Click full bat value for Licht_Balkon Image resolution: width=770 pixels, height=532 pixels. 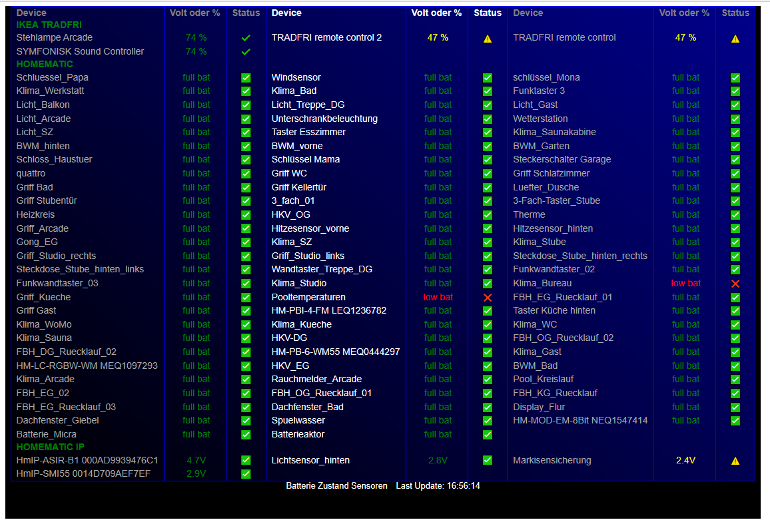point(196,105)
